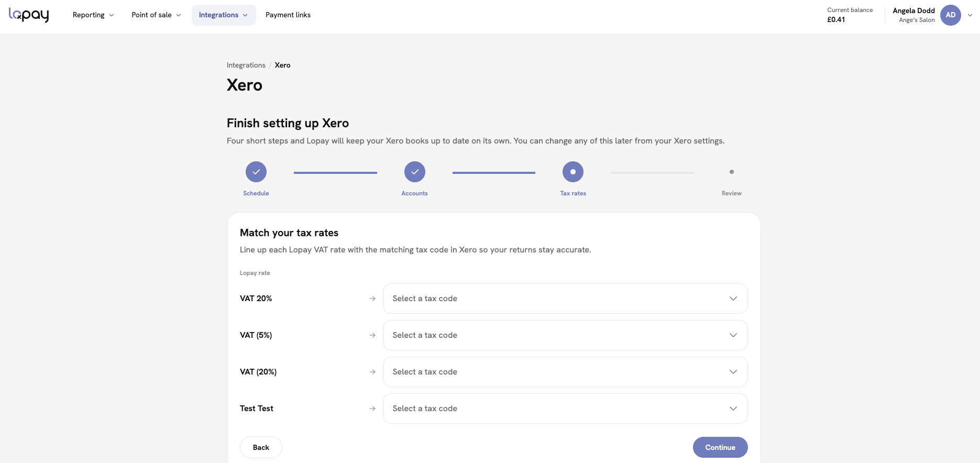This screenshot has width=980, height=463.
Task: Open tax code dropdown for VAT (20%)
Action: tap(565, 372)
